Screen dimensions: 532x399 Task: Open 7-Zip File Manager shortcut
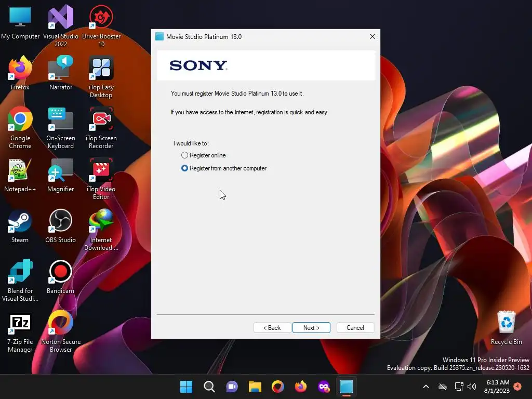20,333
